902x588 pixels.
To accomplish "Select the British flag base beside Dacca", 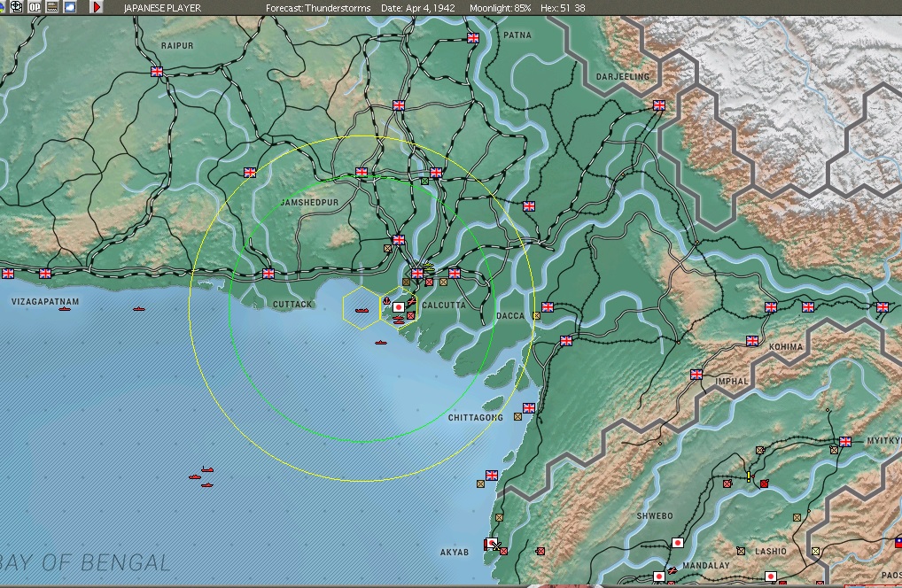I will pos(548,307).
